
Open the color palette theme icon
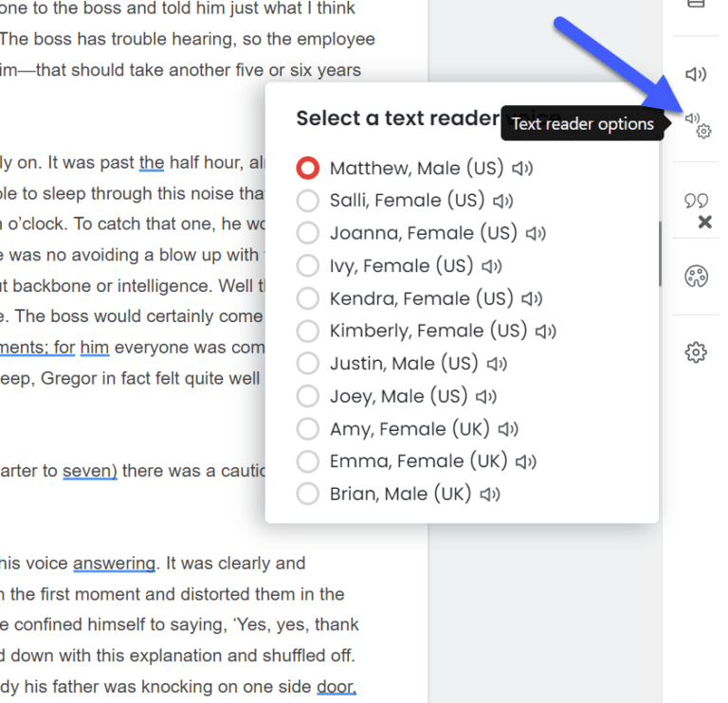(x=696, y=276)
